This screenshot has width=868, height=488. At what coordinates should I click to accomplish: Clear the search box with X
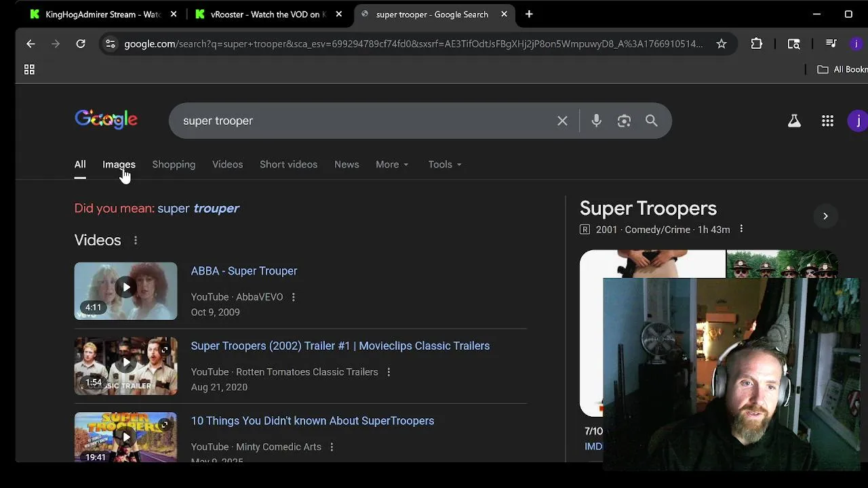click(x=562, y=121)
